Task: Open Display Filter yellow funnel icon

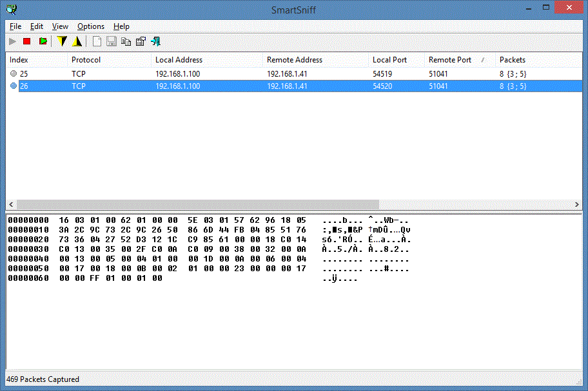Action: point(62,41)
